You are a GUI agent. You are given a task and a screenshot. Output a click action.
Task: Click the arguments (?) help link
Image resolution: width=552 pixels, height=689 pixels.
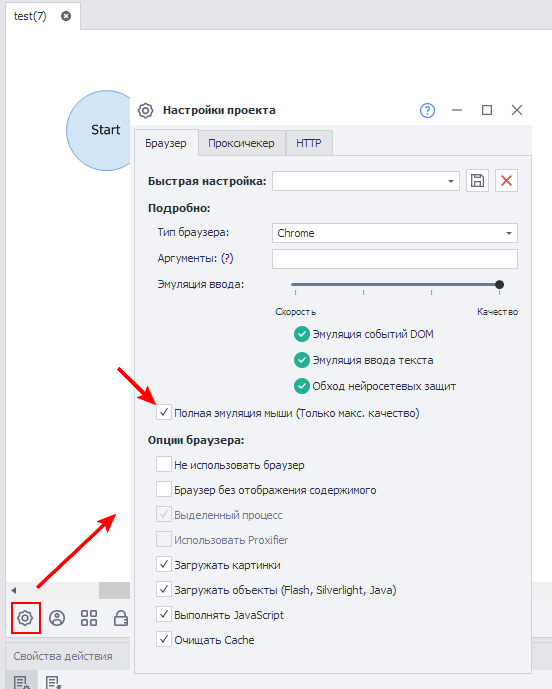click(227, 258)
